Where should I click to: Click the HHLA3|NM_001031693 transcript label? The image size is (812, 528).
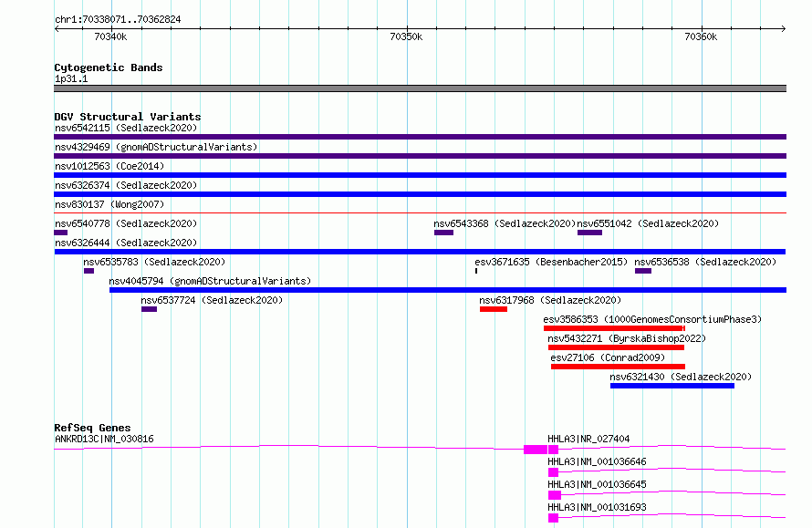tap(597, 507)
